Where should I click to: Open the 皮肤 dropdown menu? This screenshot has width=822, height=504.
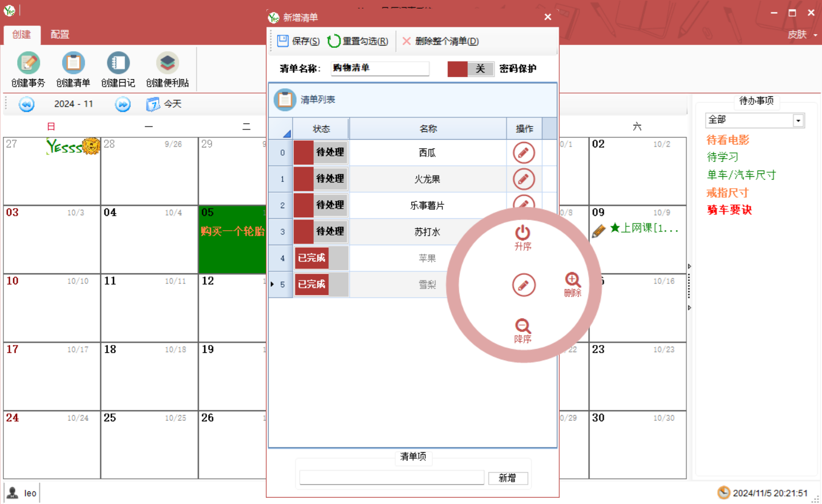click(802, 35)
